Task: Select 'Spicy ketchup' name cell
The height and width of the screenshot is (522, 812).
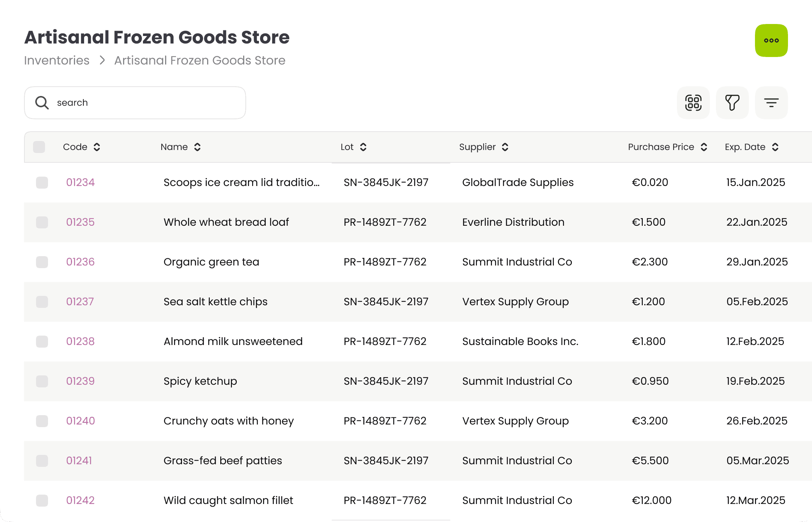Action: (200, 381)
